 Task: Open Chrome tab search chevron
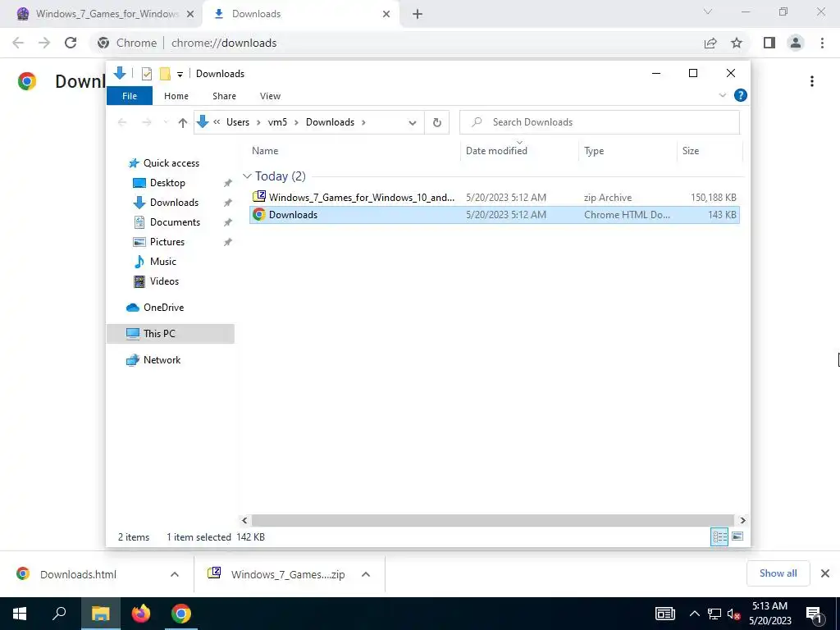coord(708,11)
